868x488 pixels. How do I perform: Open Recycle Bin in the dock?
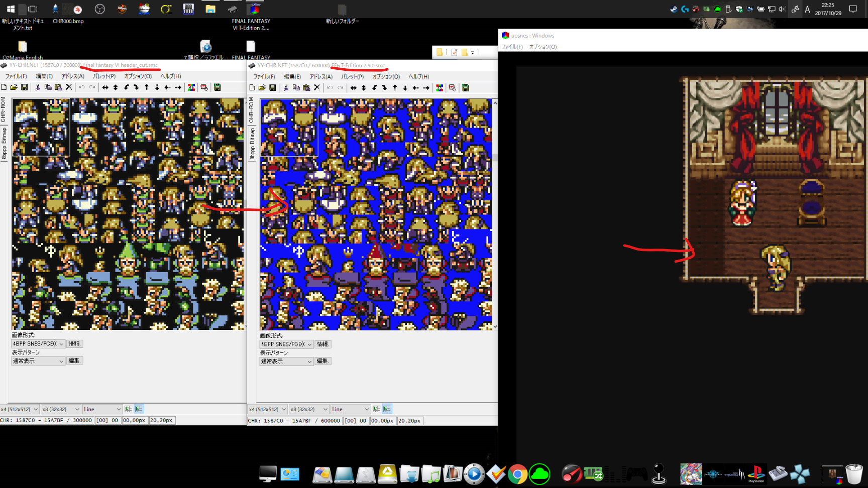(x=854, y=474)
